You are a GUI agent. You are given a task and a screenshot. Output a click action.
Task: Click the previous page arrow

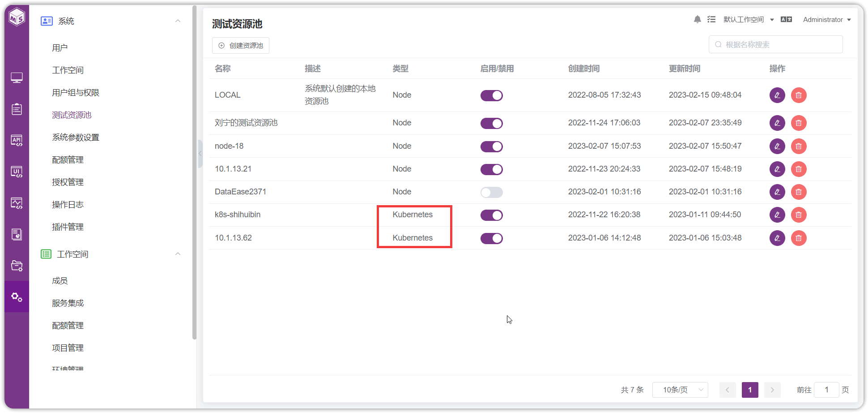click(x=728, y=390)
